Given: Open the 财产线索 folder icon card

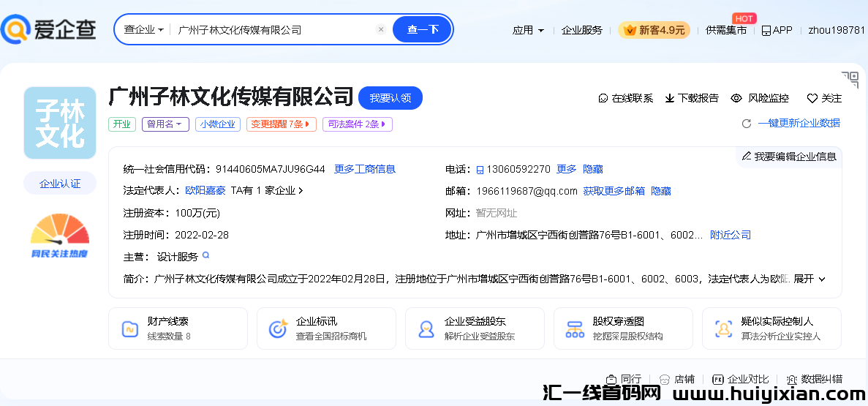Looking at the screenshot, I should coord(178,328).
